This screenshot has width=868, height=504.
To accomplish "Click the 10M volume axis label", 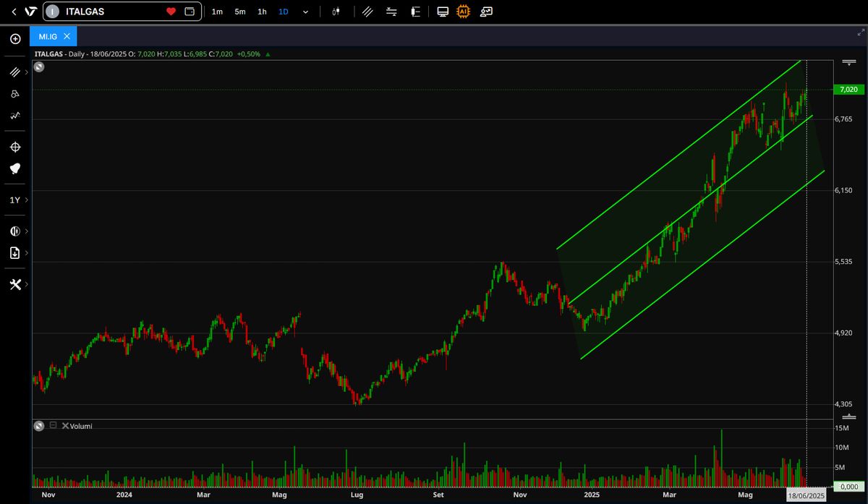I will (x=841, y=448).
